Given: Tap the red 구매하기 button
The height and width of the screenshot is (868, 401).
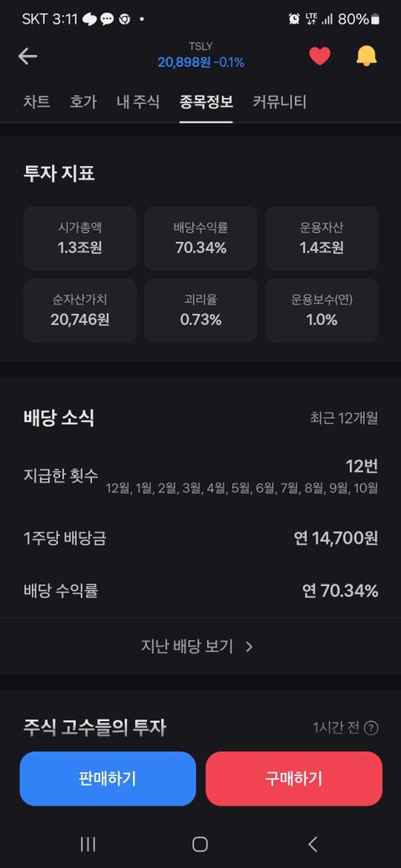Looking at the screenshot, I should click(x=294, y=779).
